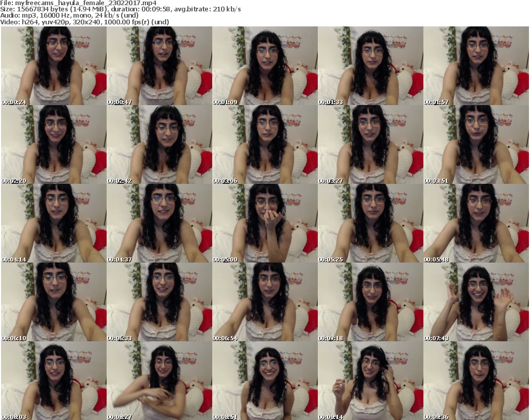Select the thumbnail timestamped 00:03:06

tap(265, 144)
